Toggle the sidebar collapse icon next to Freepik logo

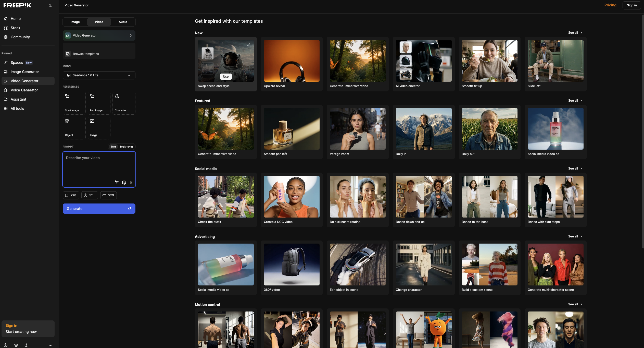(x=50, y=5)
